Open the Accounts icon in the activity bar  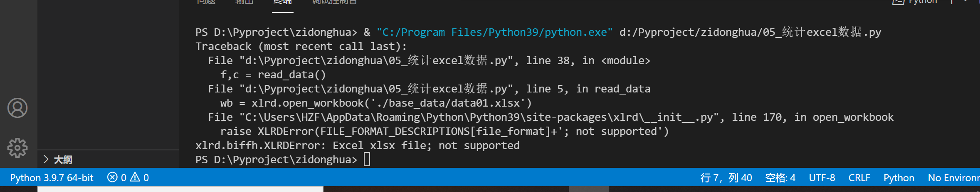pyautogui.click(x=17, y=108)
